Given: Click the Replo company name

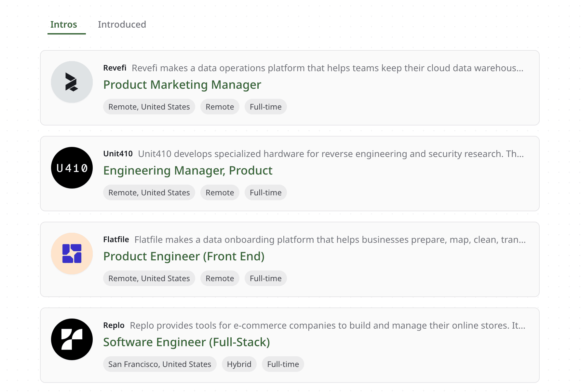Looking at the screenshot, I should coord(114,325).
